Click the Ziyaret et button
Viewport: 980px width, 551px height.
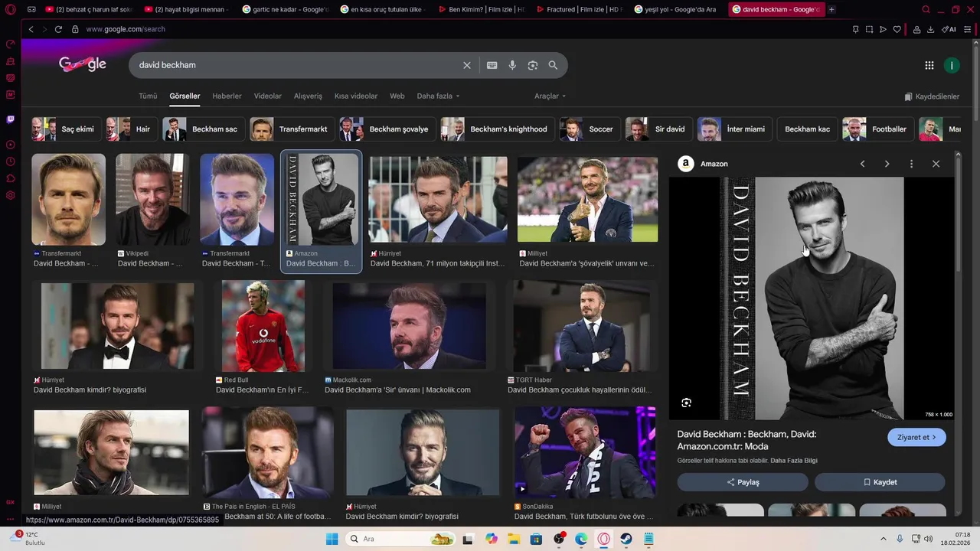point(916,437)
